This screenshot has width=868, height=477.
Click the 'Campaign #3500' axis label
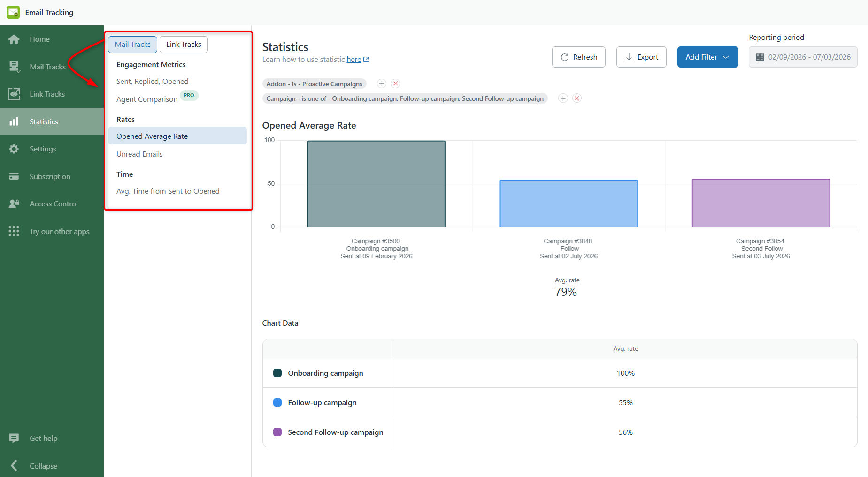(x=376, y=241)
